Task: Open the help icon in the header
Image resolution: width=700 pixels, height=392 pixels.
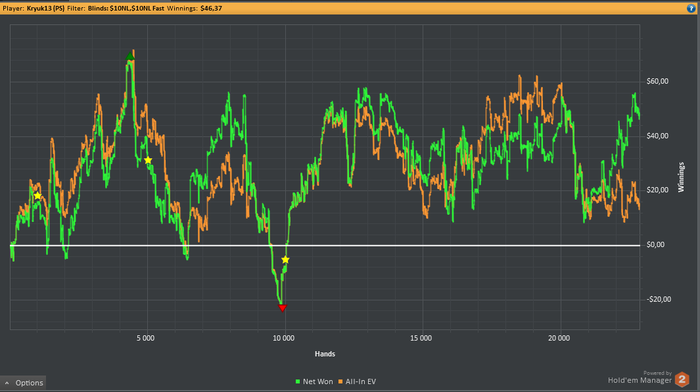Action: [x=691, y=8]
